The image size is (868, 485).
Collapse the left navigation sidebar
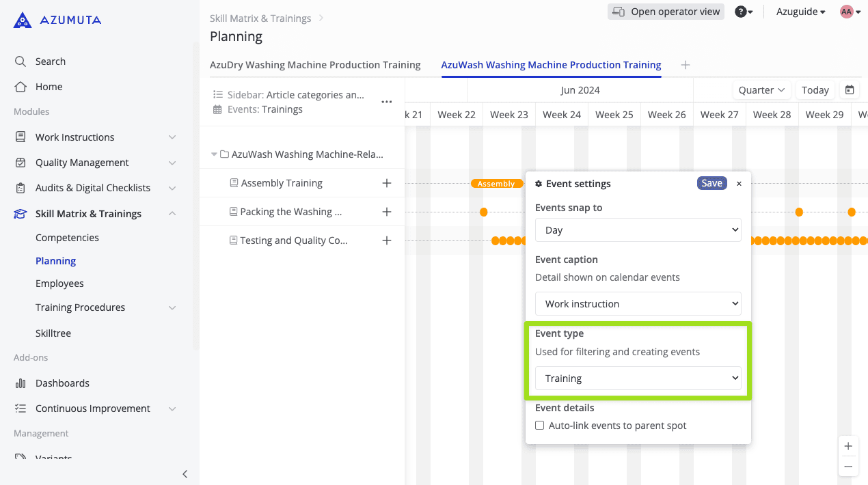tap(185, 474)
